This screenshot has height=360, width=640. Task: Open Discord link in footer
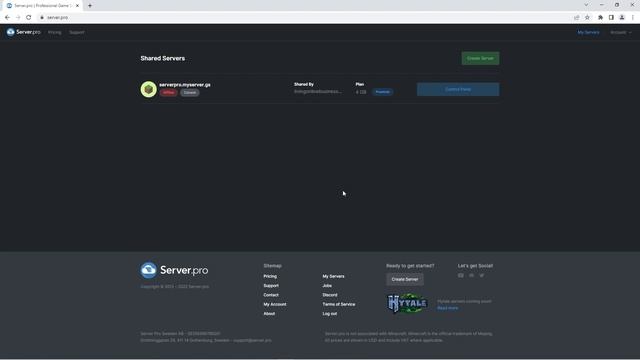(x=330, y=295)
